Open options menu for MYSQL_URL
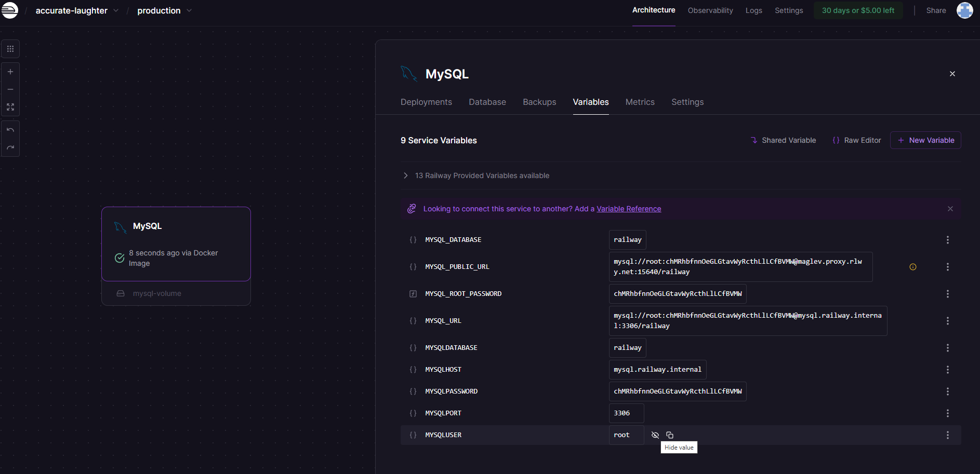Image resolution: width=980 pixels, height=474 pixels. [x=948, y=321]
